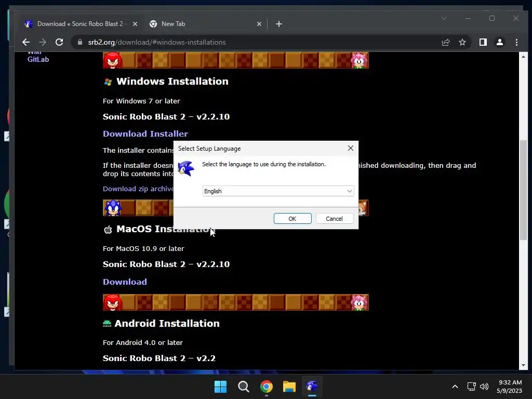This screenshot has height=399, width=532.
Task: Click the Sonic installer taskbar icon
Action: [x=312, y=387]
